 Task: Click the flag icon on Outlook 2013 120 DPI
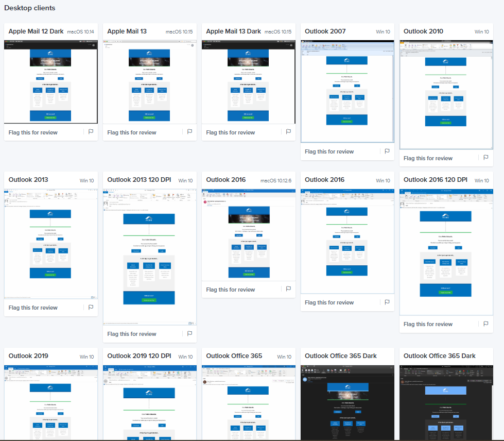(189, 334)
